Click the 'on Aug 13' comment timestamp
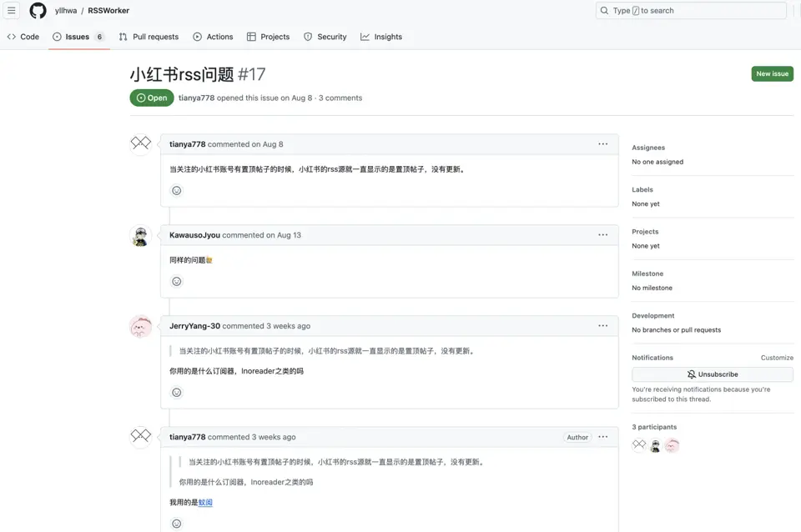The height and width of the screenshot is (532, 801). 284,235
